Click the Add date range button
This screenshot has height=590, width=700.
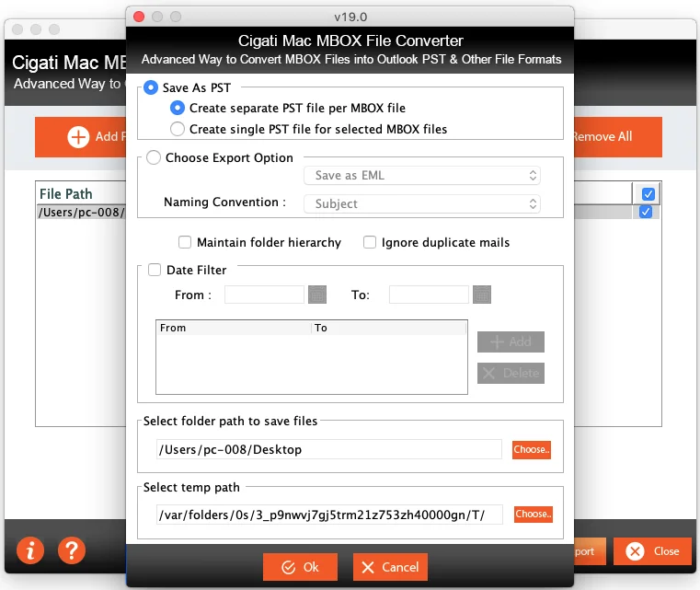coord(511,342)
